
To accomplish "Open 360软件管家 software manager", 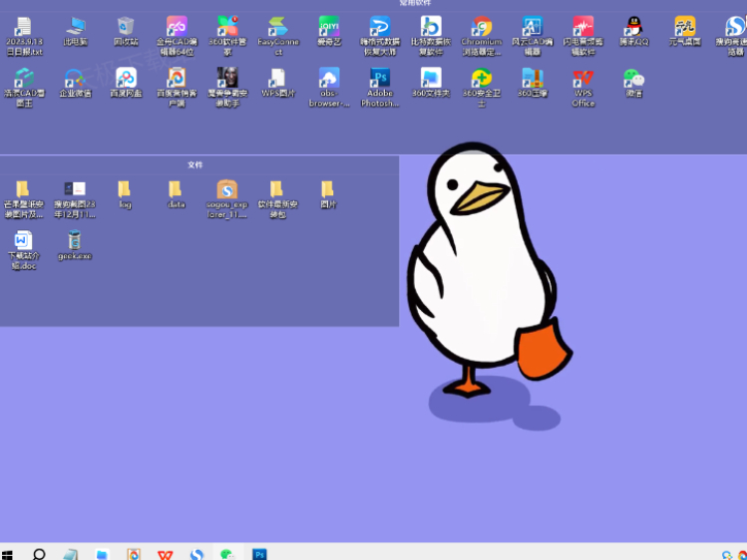I will tap(227, 36).
